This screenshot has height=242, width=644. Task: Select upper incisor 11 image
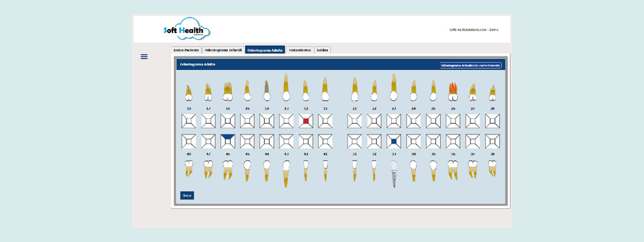(x=325, y=89)
